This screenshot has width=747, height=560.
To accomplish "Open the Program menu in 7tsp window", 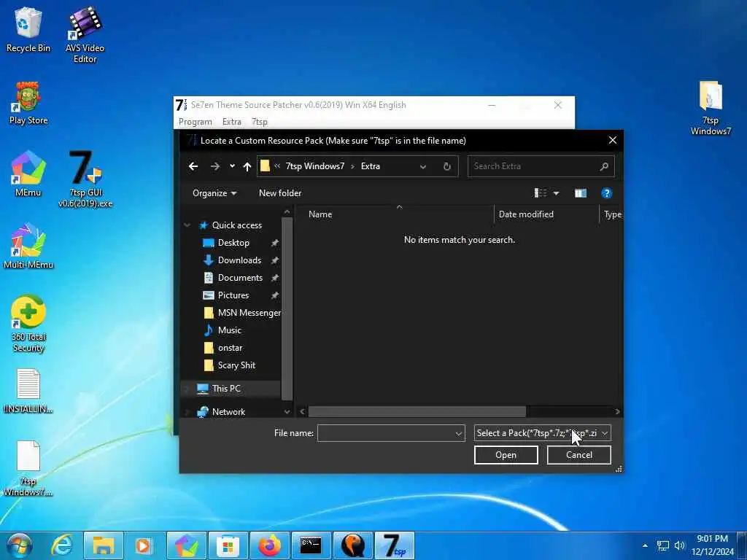I will click(x=196, y=122).
